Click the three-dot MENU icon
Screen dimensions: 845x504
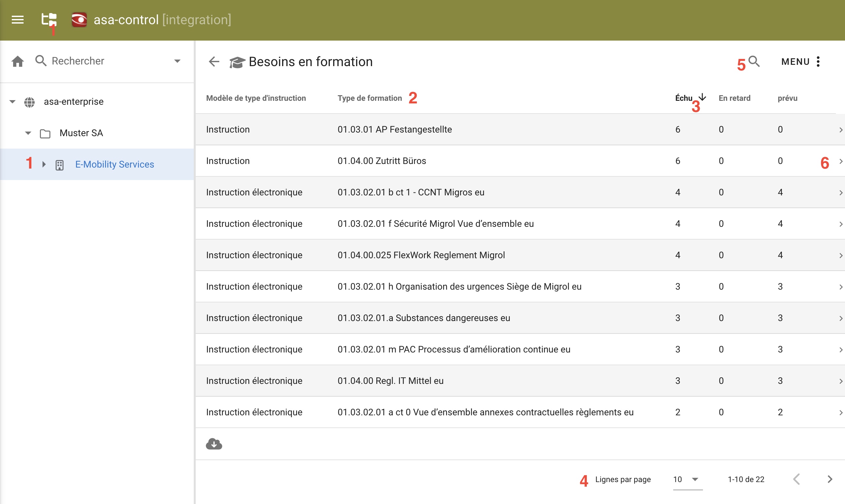click(x=818, y=62)
